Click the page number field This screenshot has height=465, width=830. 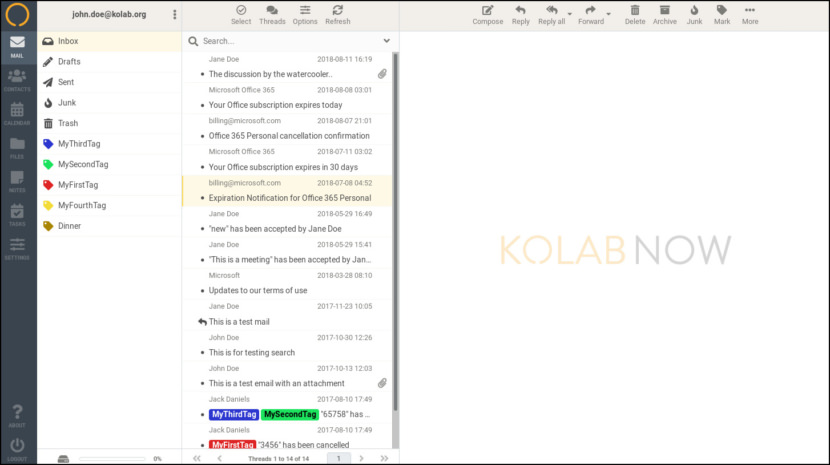339,458
